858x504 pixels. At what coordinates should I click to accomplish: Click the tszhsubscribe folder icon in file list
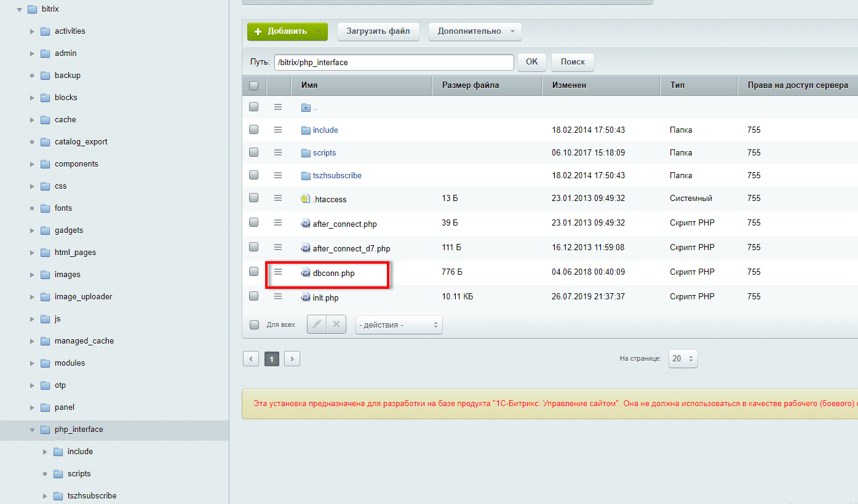click(x=306, y=176)
